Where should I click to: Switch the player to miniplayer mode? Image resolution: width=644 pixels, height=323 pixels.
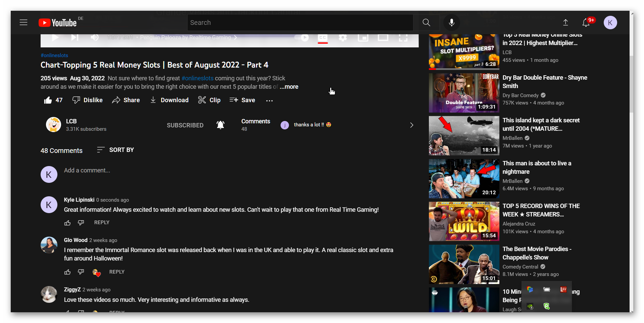[363, 37]
